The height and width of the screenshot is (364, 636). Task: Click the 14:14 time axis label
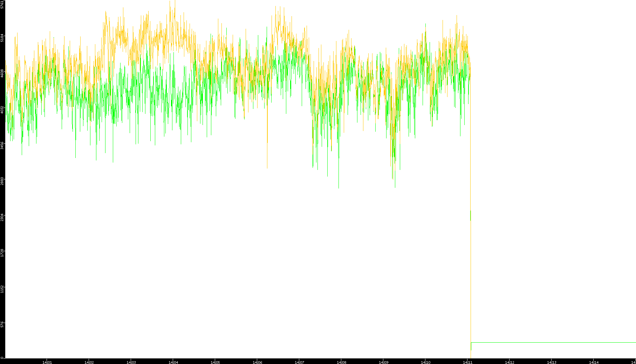click(x=594, y=362)
